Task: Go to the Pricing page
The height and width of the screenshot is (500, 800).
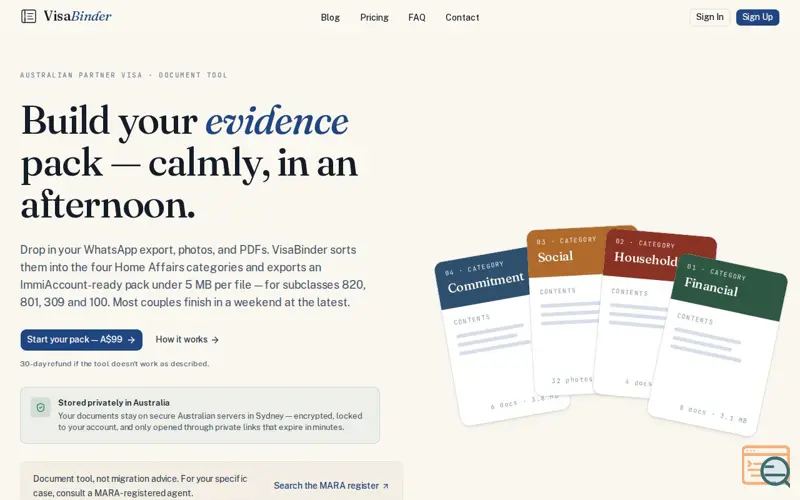Action: pyautogui.click(x=374, y=17)
